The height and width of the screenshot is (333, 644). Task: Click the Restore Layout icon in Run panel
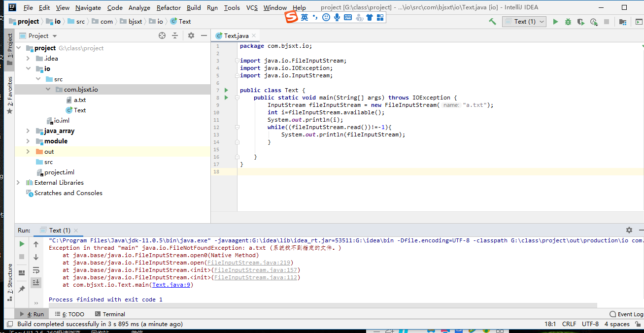(x=22, y=273)
